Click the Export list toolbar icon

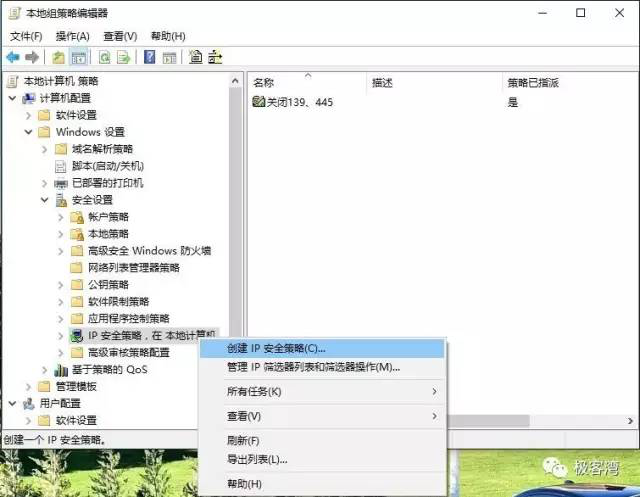pos(123,57)
